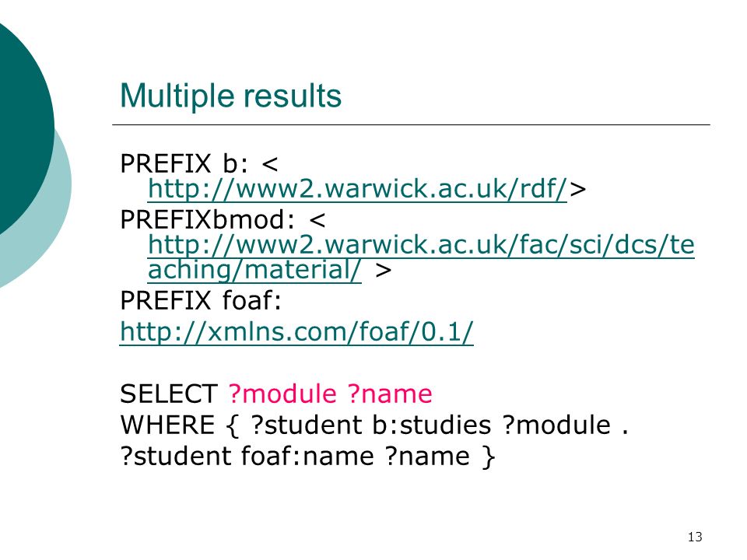This screenshot has width=747, height=560.
Task: Click the SELECT keyword
Action: tap(169, 394)
